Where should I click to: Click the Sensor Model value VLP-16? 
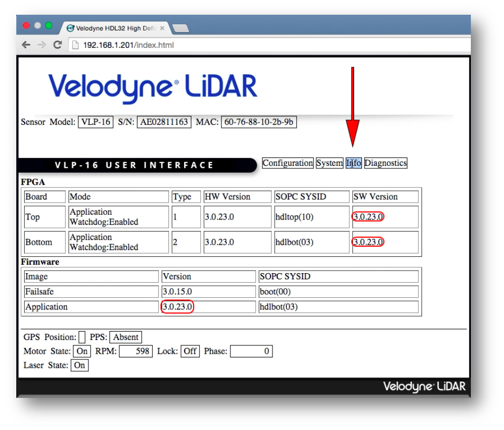[x=95, y=122]
